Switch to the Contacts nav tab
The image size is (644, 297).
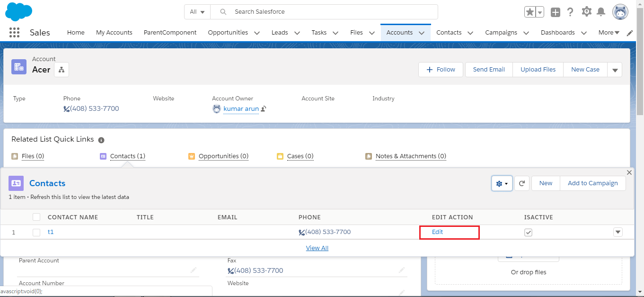point(449,33)
